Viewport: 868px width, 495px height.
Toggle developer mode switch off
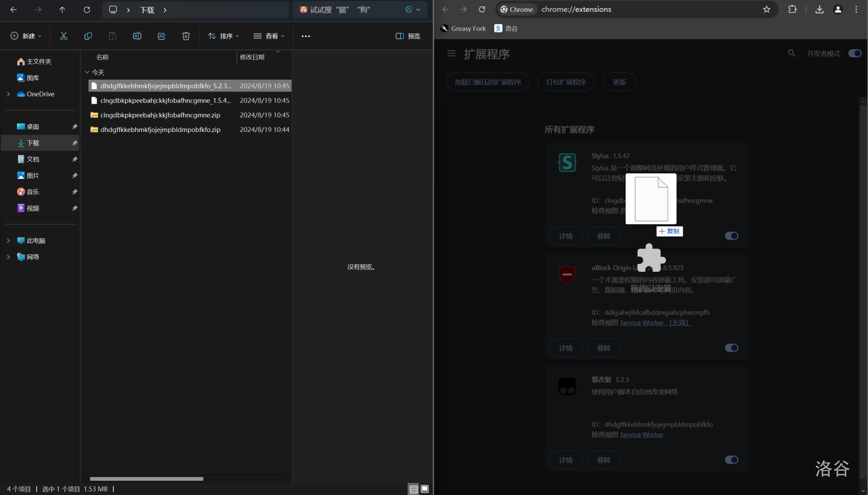point(854,54)
